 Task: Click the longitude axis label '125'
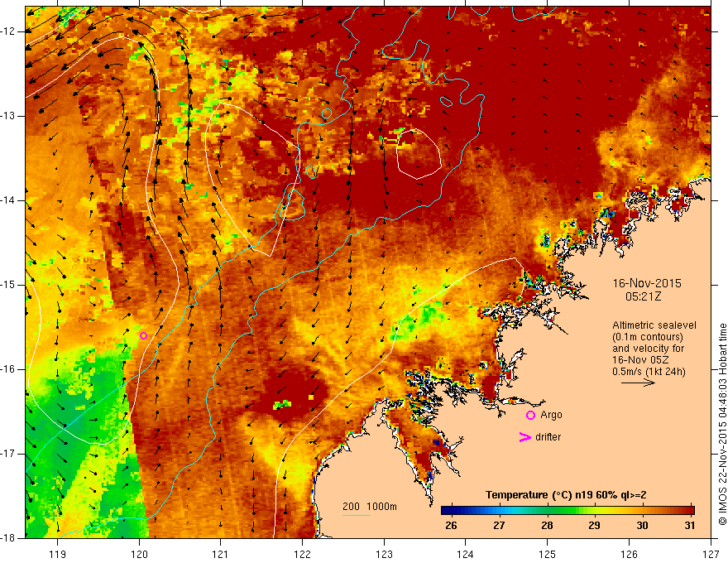pos(548,554)
